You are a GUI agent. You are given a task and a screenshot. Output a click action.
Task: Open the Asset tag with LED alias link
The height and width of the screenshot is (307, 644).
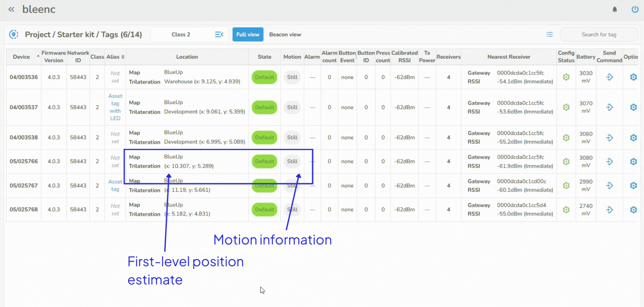pos(115,107)
